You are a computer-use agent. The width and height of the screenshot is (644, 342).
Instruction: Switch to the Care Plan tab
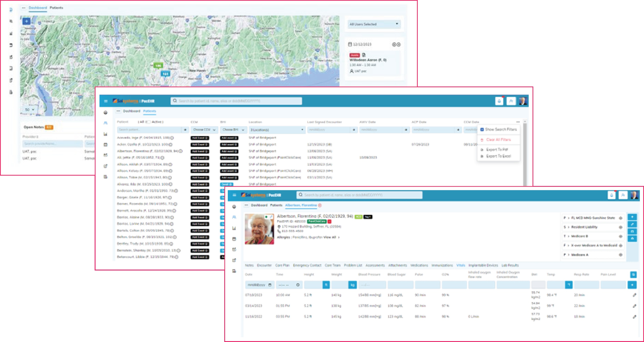282,265
